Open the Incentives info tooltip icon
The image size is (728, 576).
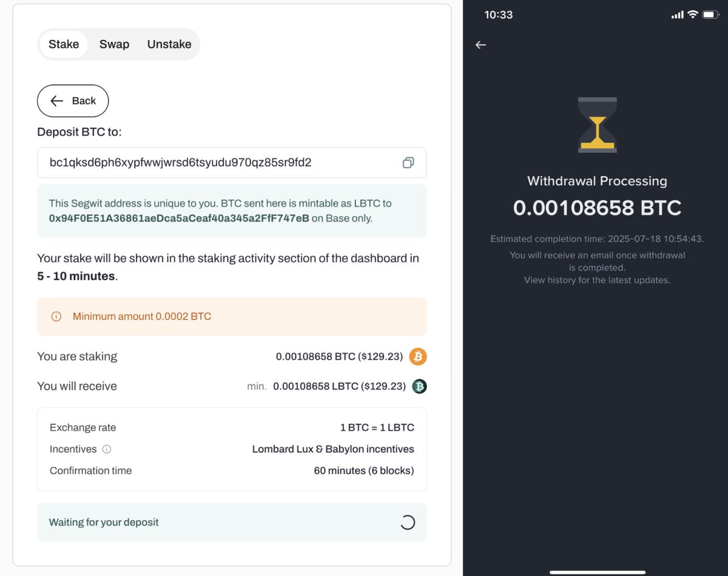(107, 449)
